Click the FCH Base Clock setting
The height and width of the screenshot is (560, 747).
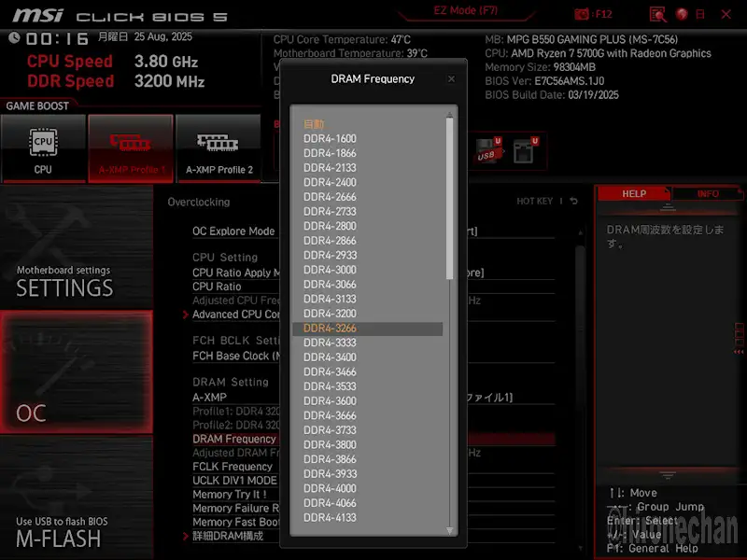click(235, 357)
